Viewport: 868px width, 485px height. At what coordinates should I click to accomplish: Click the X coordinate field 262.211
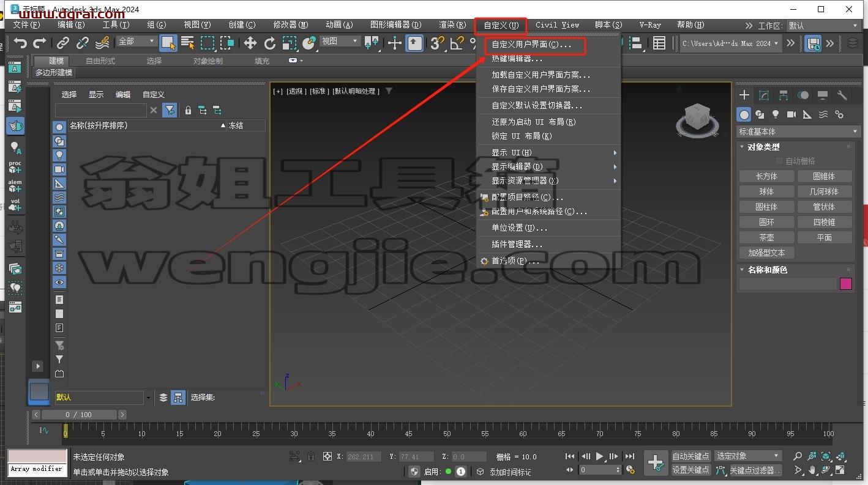[x=364, y=456]
